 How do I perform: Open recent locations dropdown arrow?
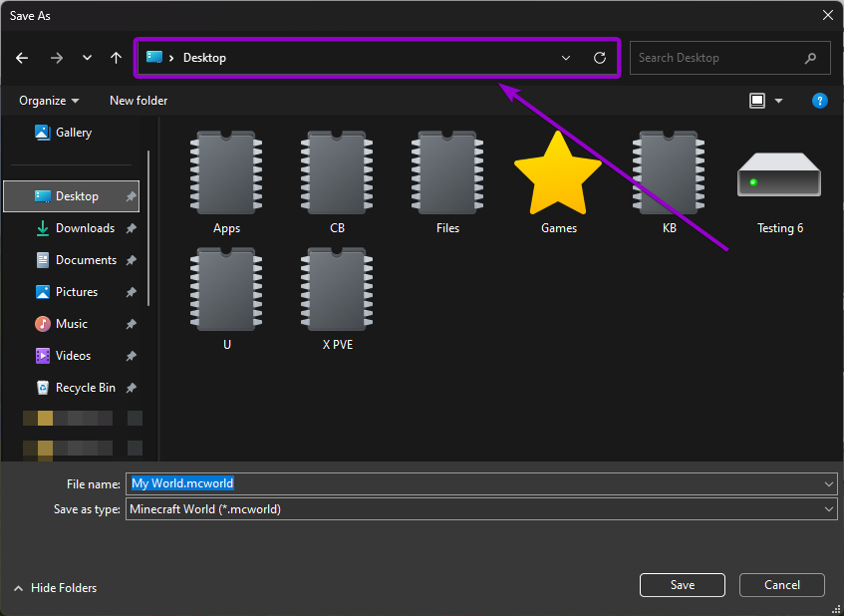[x=87, y=58]
